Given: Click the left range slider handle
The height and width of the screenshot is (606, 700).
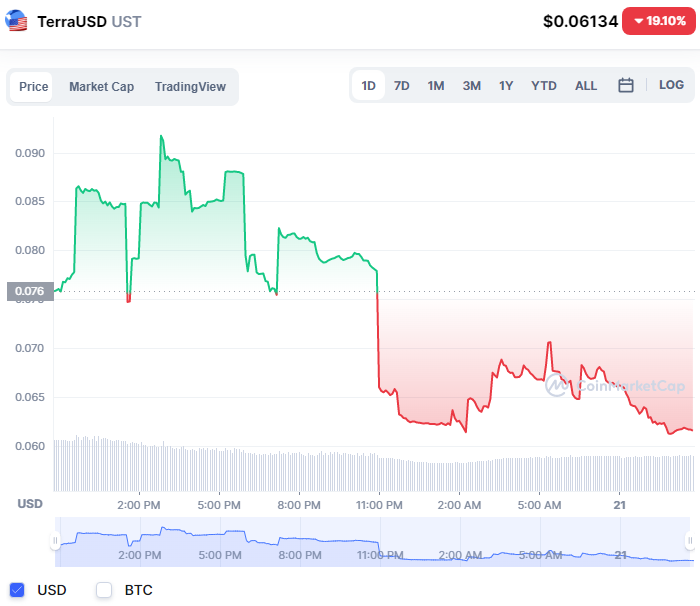Looking at the screenshot, I should [56, 541].
